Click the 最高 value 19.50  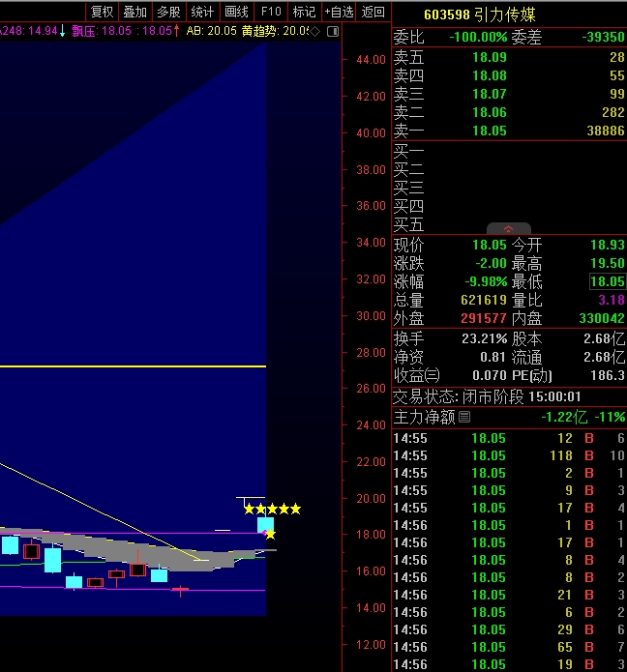(x=608, y=263)
